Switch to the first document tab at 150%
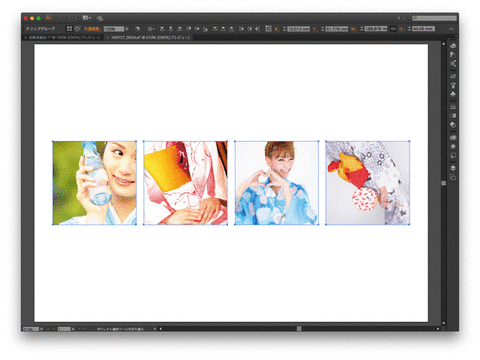Image resolution: width=480 pixels, height=360 pixels. coord(64,37)
